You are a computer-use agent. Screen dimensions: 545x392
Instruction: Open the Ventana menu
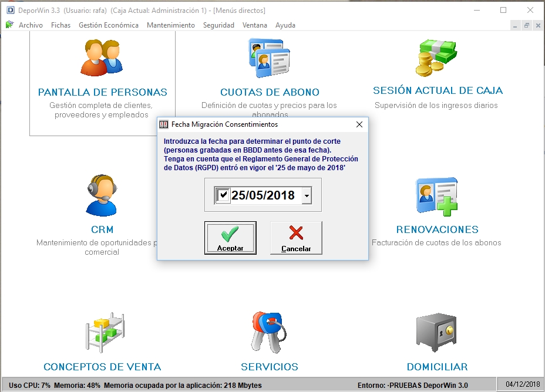tap(255, 25)
